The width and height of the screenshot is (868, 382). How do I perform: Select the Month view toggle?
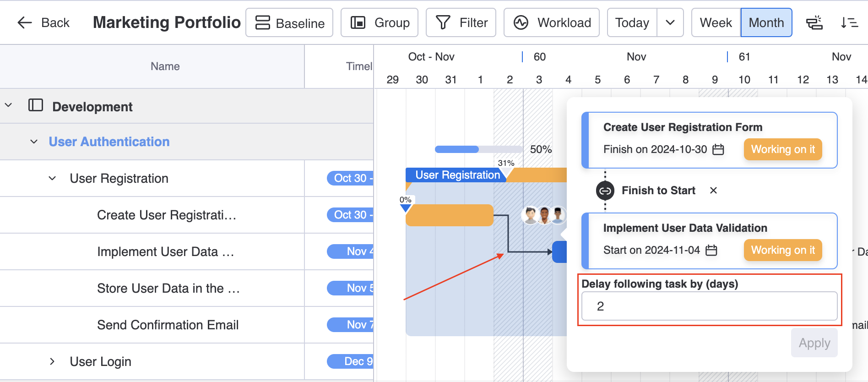coord(766,22)
